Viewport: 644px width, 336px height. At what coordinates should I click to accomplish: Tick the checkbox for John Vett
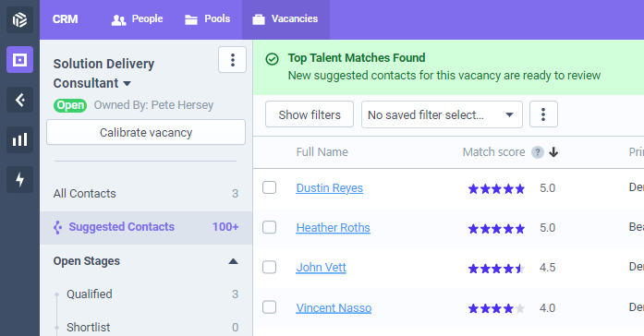tap(270, 267)
